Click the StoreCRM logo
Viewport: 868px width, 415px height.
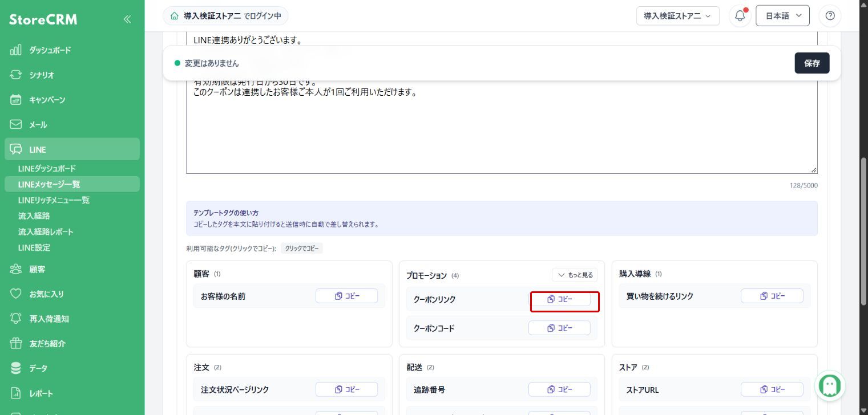(x=43, y=20)
